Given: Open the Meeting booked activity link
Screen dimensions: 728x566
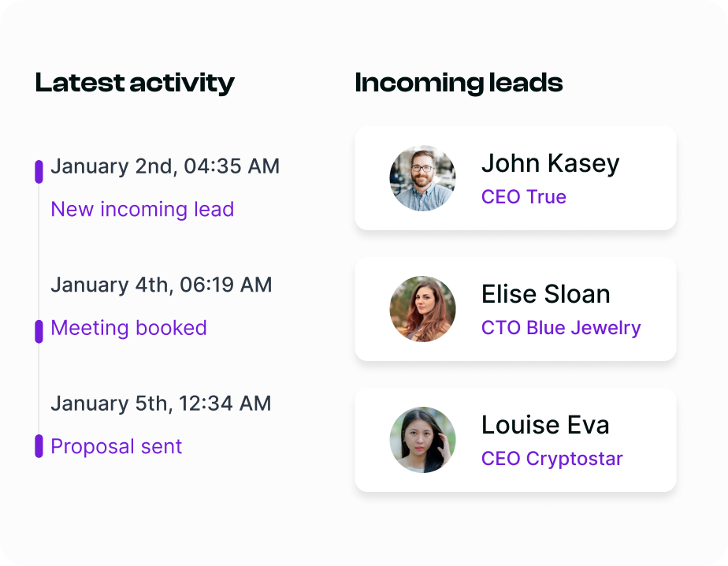Looking at the screenshot, I should (128, 328).
